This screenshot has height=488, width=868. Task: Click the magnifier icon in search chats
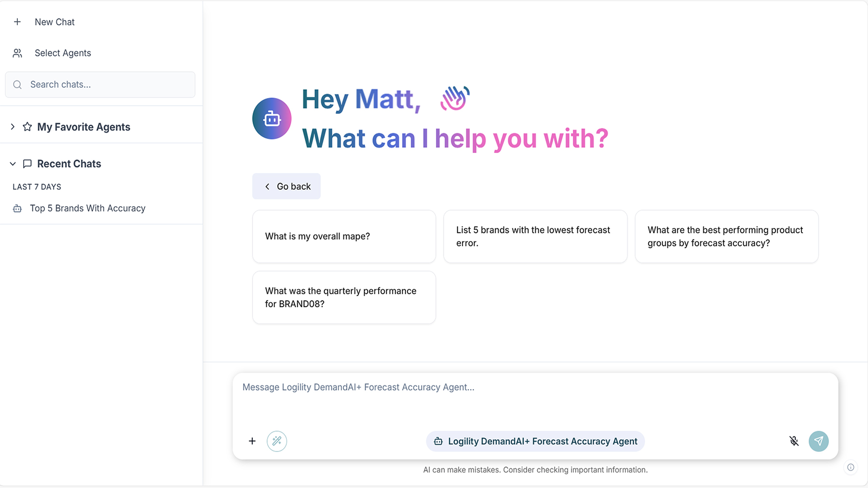17,85
